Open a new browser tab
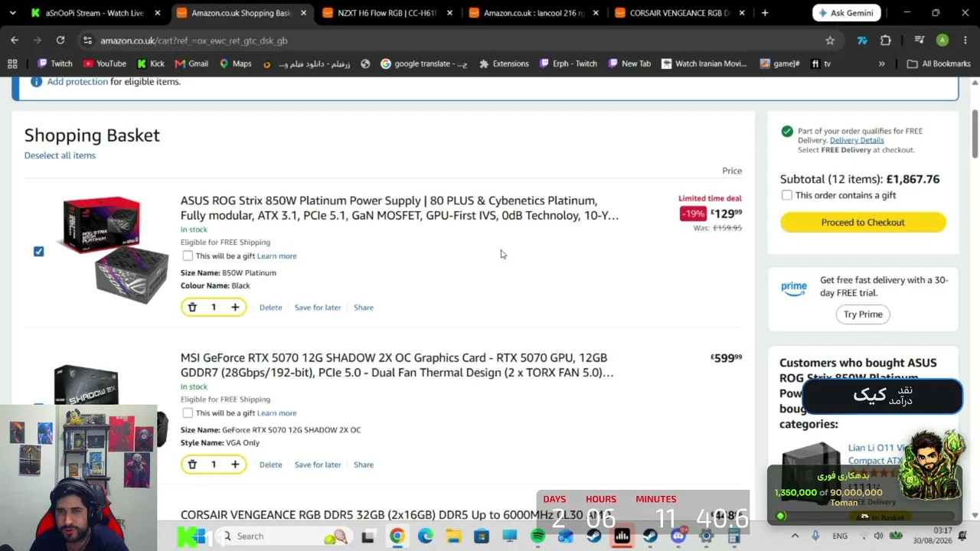This screenshot has height=551, width=980. tap(765, 13)
